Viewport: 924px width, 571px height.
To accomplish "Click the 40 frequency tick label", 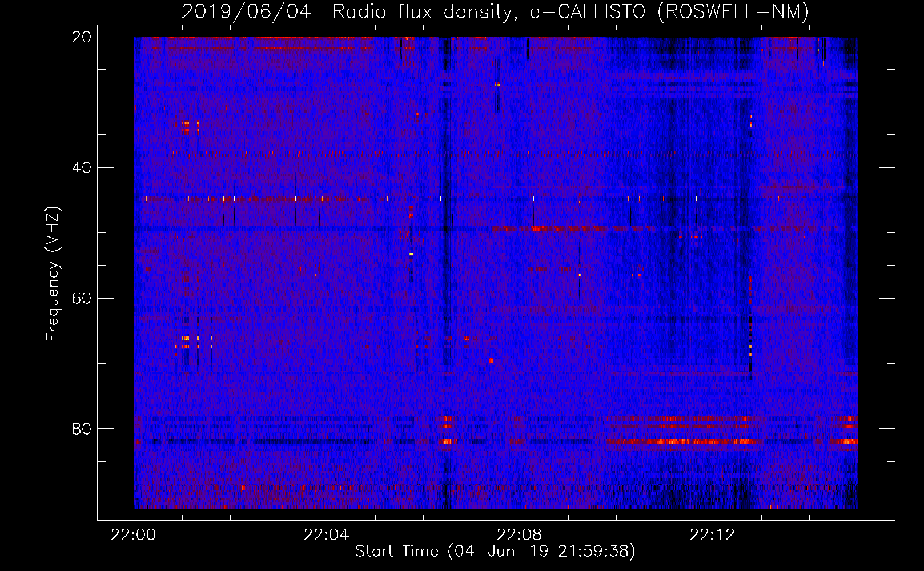I will click(x=82, y=168).
